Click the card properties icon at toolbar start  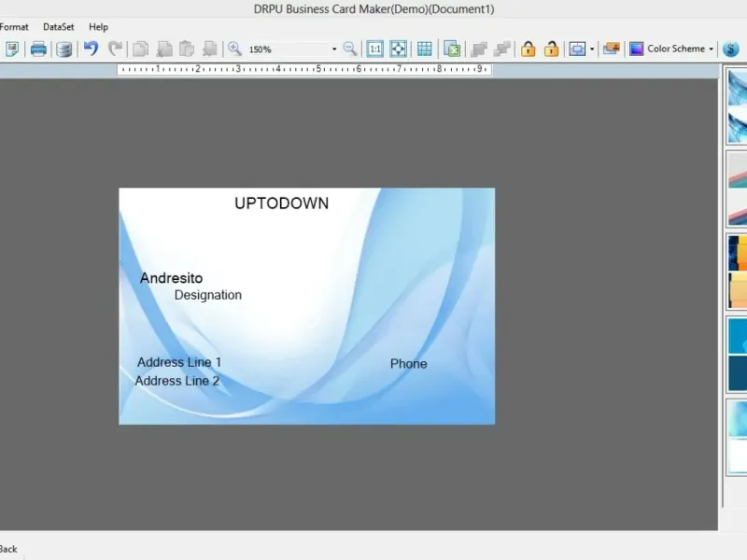(x=12, y=49)
